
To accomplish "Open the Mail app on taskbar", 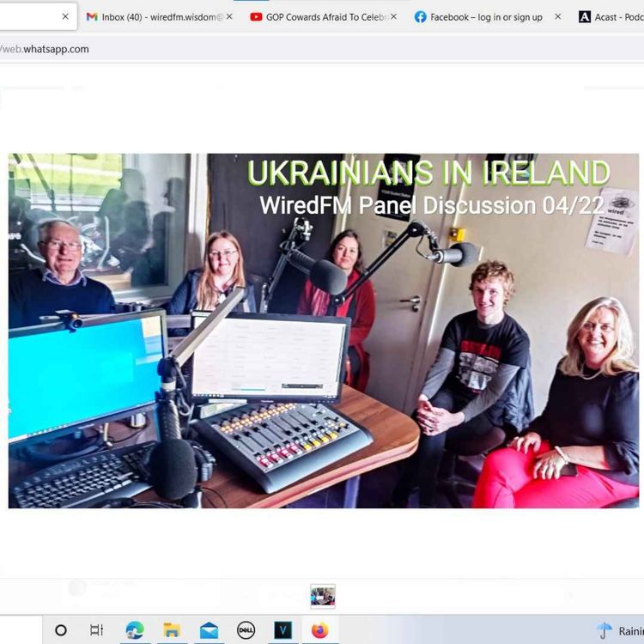I will (x=209, y=630).
